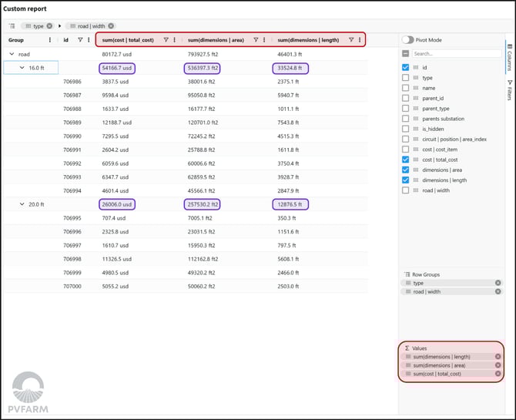The width and height of the screenshot is (516, 420).
Task: Remove road | width chip from top group bar
Action: click(111, 26)
